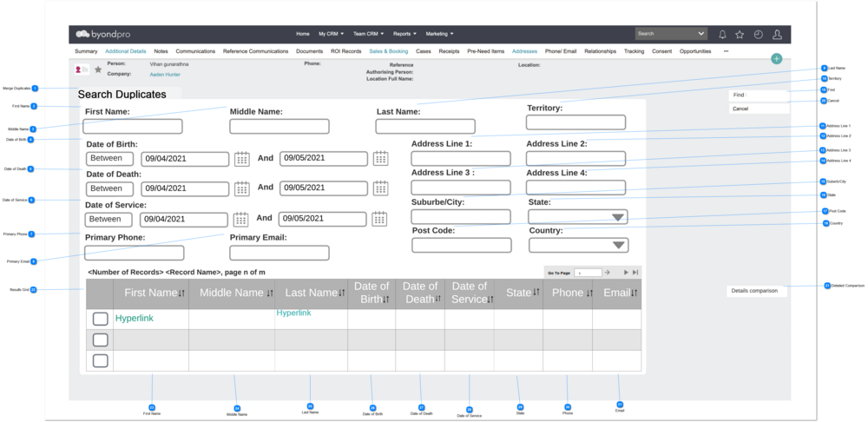Open the Opportunities tab
Image resolution: width=868 pixels, height=422 pixels.
pyautogui.click(x=695, y=51)
